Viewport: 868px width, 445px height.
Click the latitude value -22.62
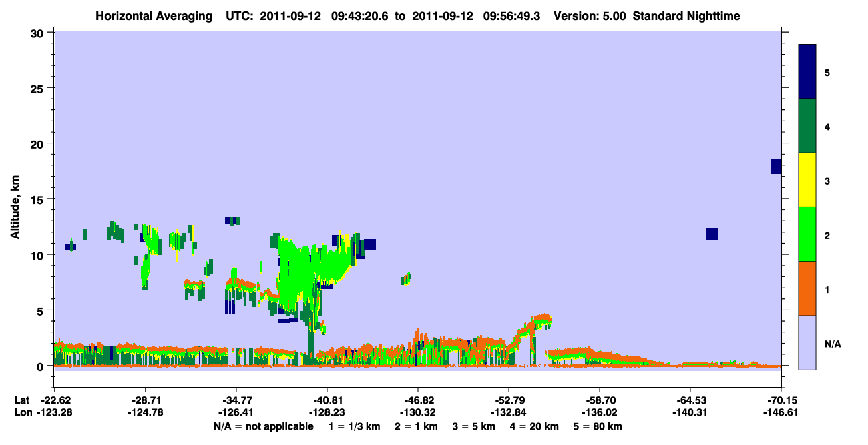(x=54, y=400)
